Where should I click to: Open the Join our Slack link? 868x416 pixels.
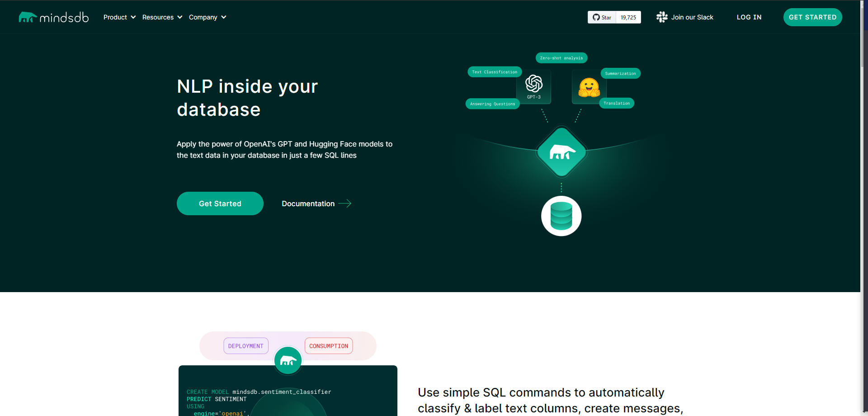click(x=692, y=17)
